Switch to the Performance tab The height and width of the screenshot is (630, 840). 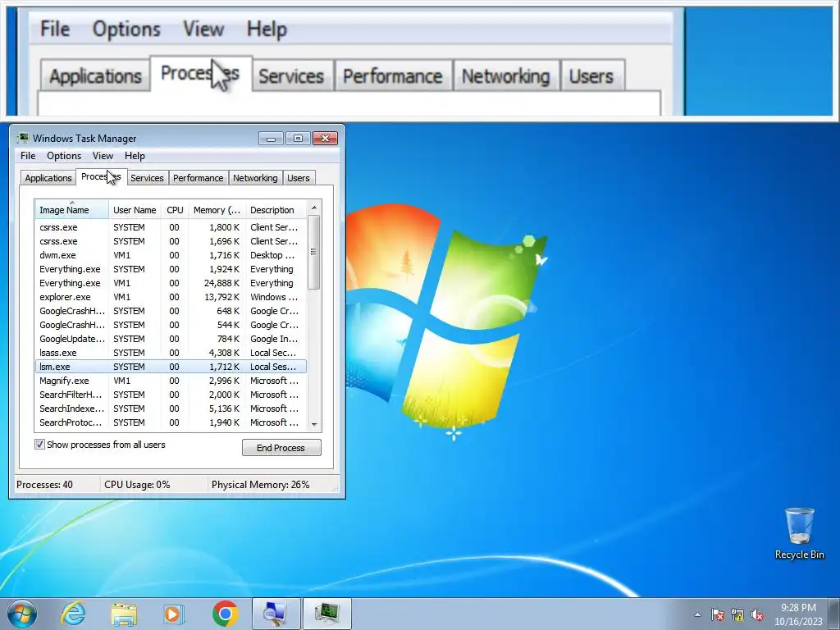[199, 178]
